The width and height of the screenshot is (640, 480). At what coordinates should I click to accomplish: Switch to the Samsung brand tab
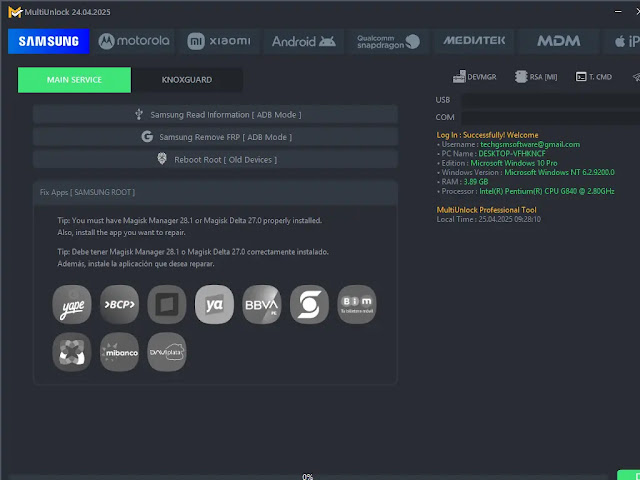[x=49, y=41]
